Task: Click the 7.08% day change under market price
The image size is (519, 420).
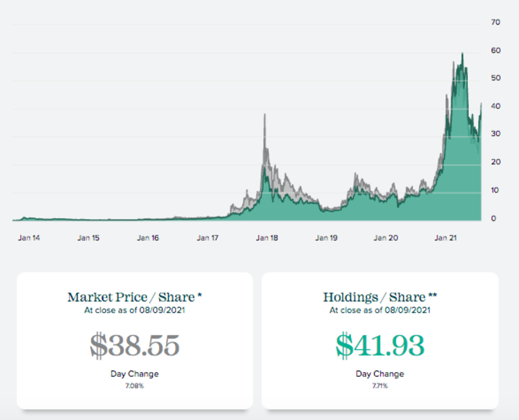Action: pyautogui.click(x=135, y=386)
